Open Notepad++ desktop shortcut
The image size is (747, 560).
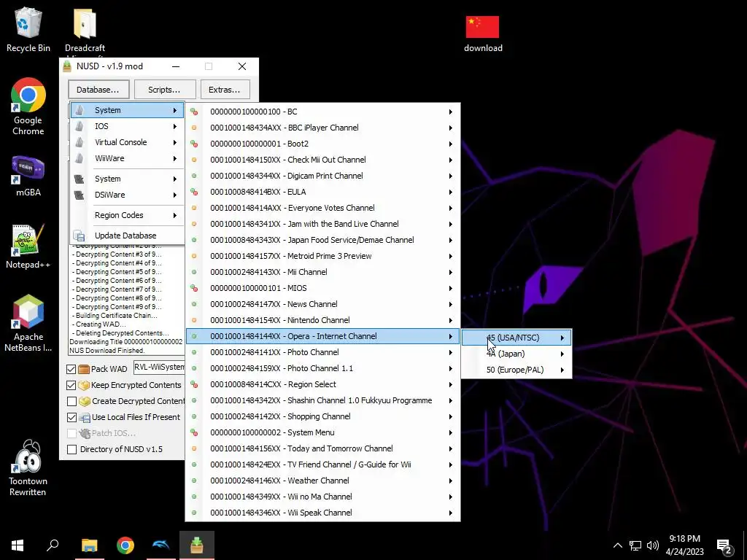(28, 246)
